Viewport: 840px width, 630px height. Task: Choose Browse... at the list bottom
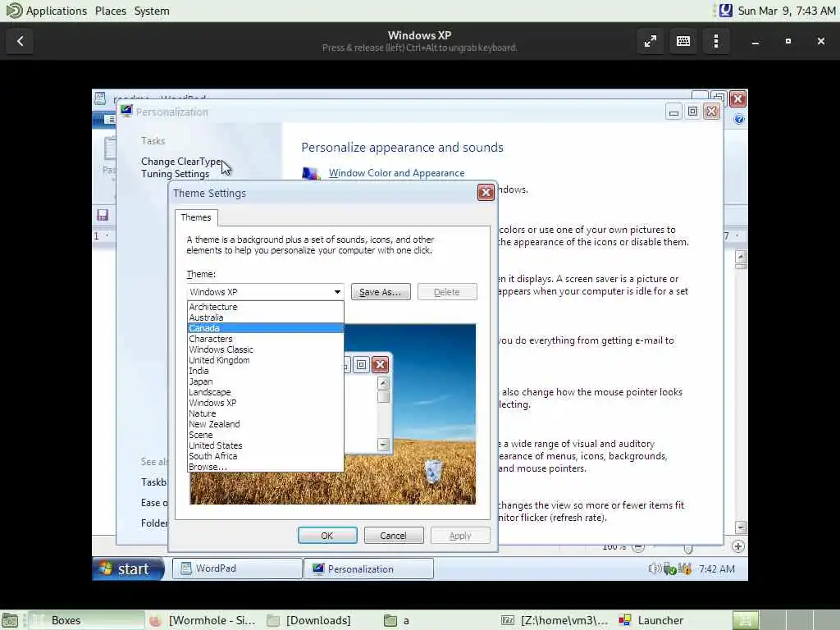click(266, 467)
